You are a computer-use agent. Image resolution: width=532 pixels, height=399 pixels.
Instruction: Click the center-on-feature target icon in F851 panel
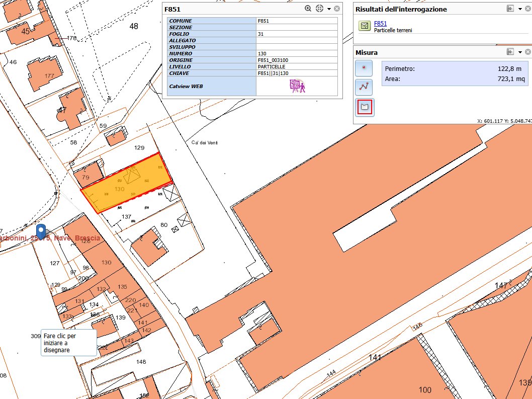[x=319, y=9]
